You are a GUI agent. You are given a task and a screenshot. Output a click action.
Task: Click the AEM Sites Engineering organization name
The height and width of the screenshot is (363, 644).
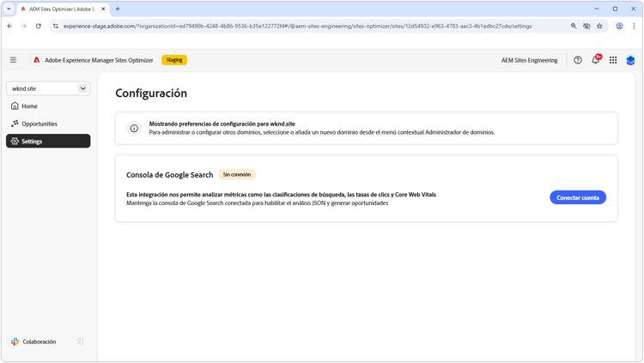[x=529, y=60]
